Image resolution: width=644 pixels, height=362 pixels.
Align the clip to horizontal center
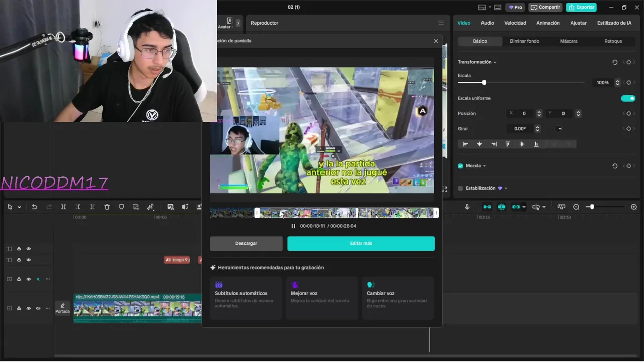tap(479, 144)
